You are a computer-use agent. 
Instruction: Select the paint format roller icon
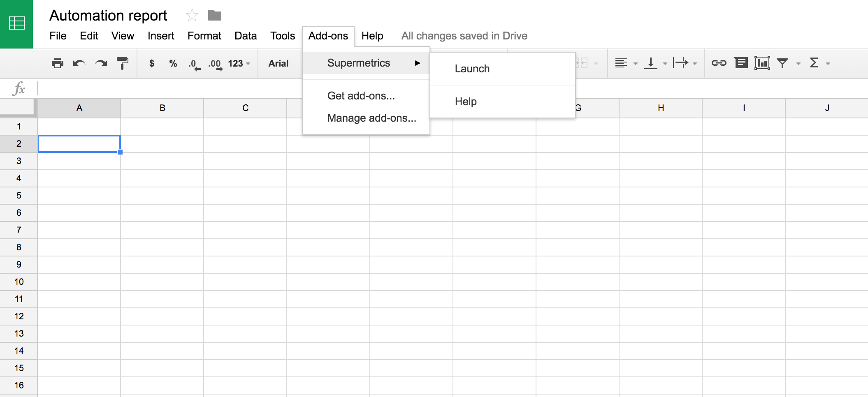pyautogui.click(x=122, y=63)
